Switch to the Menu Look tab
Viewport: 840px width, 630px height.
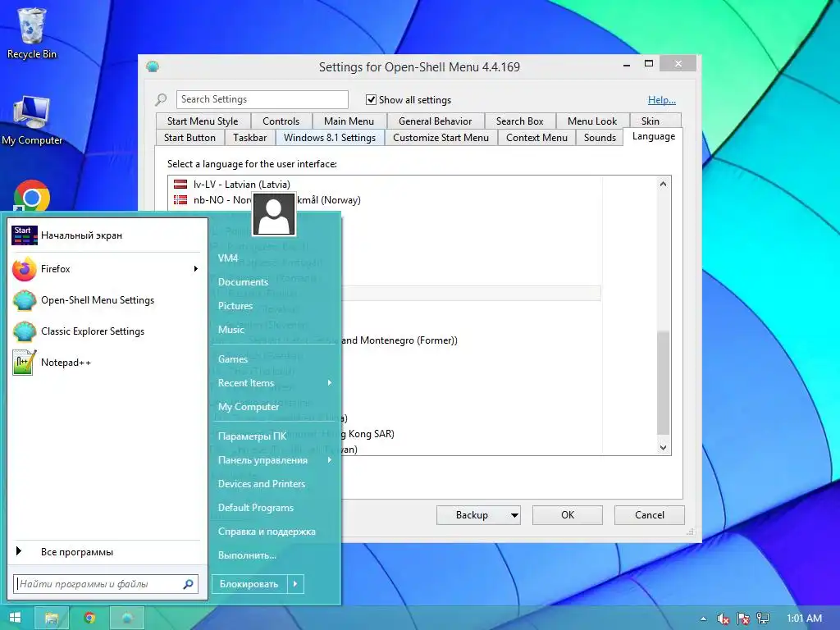point(592,121)
